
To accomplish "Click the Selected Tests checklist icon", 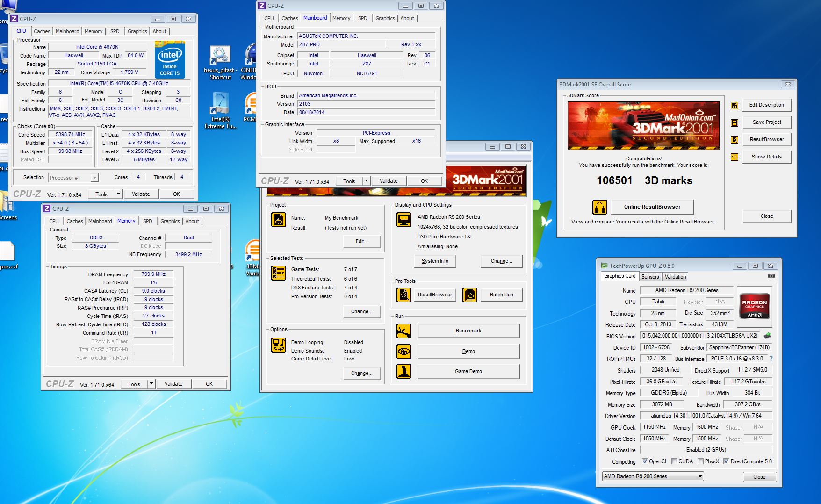I will coord(279,273).
